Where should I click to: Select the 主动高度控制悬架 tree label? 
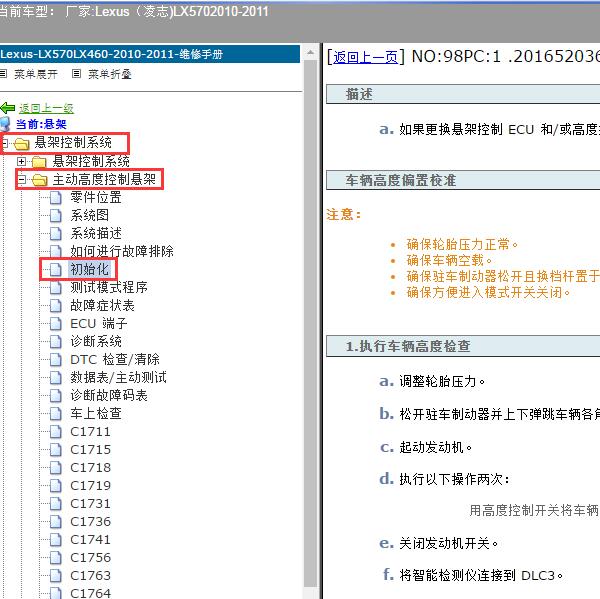coord(104,179)
